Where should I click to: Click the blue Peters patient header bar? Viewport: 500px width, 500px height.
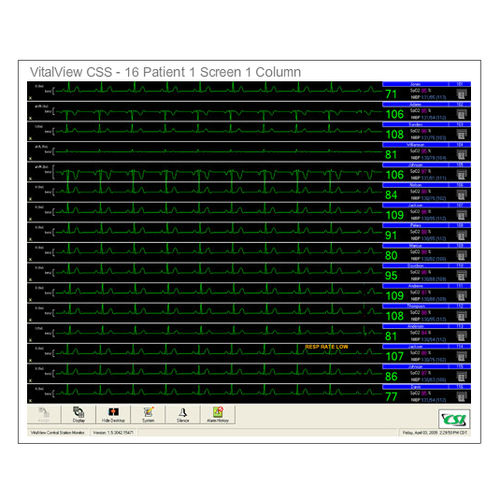tap(426, 225)
